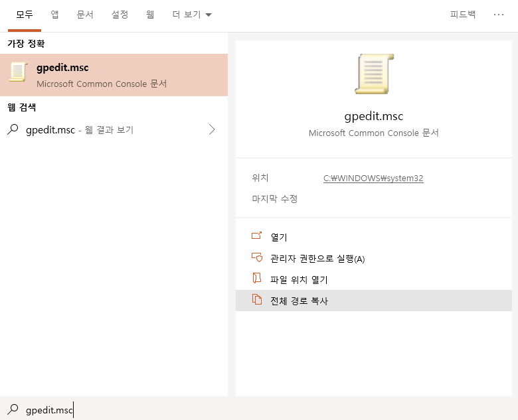518x420 pixels.
Task: Click the scroll icon of gpedit.msc result
Action: [x=18, y=72]
